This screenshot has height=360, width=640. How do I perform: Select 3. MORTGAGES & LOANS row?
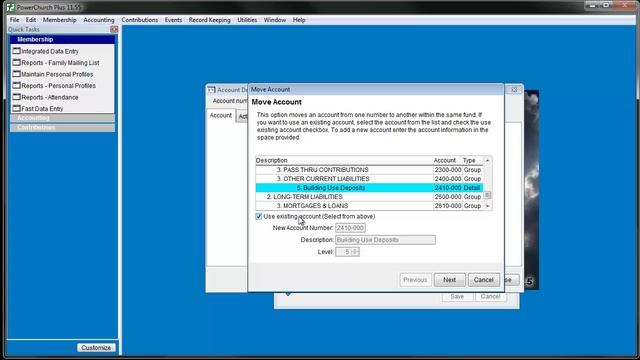point(369,206)
